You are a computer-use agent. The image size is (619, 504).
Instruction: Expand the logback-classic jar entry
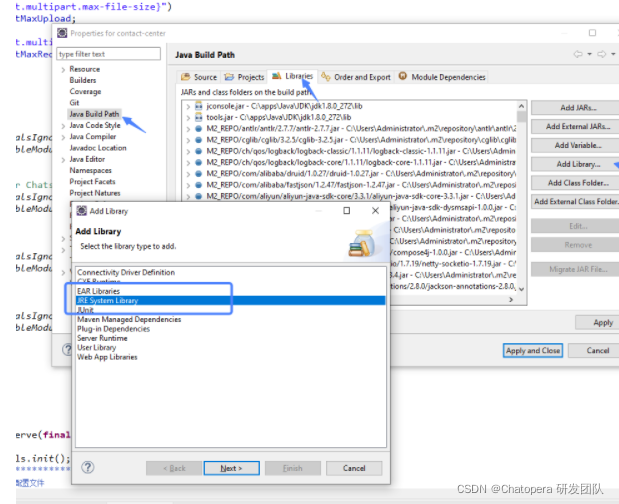188,152
